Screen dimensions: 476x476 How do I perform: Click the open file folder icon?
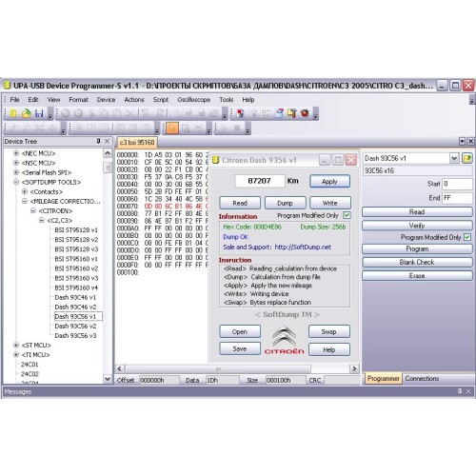click(27, 113)
